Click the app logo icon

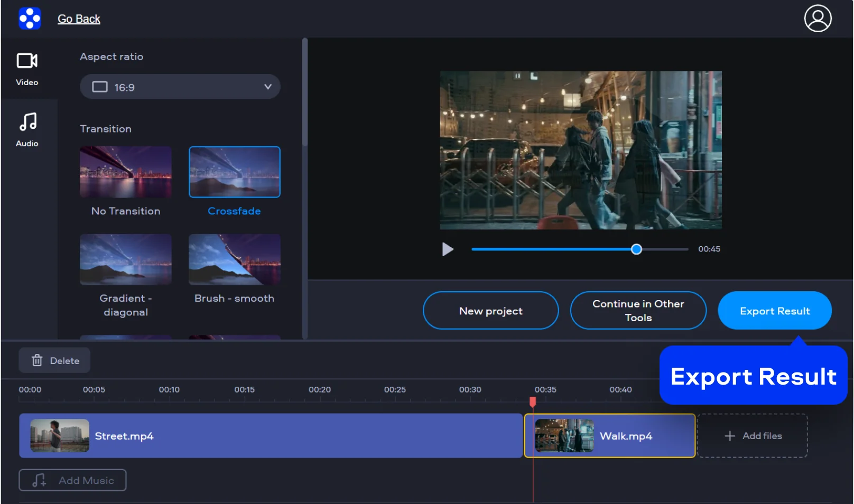pyautogui.click(x=30, y=18)
